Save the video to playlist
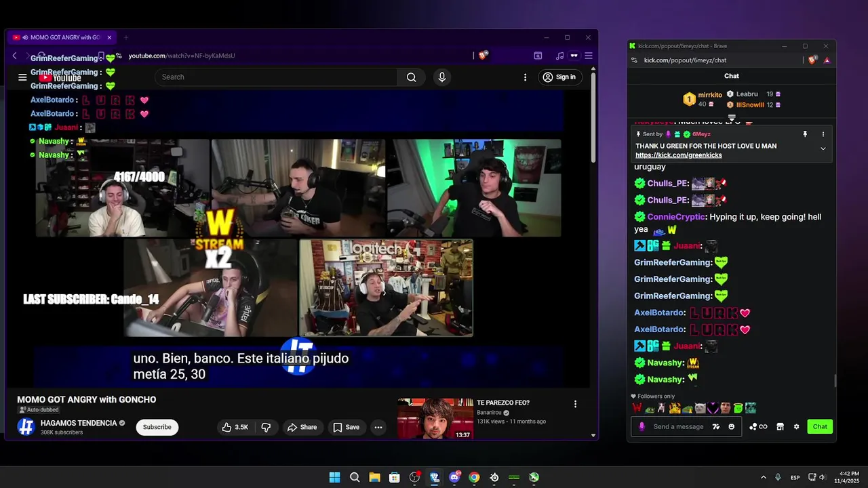Viewport: 868px width, 488px height. click(x=346, y=427)
